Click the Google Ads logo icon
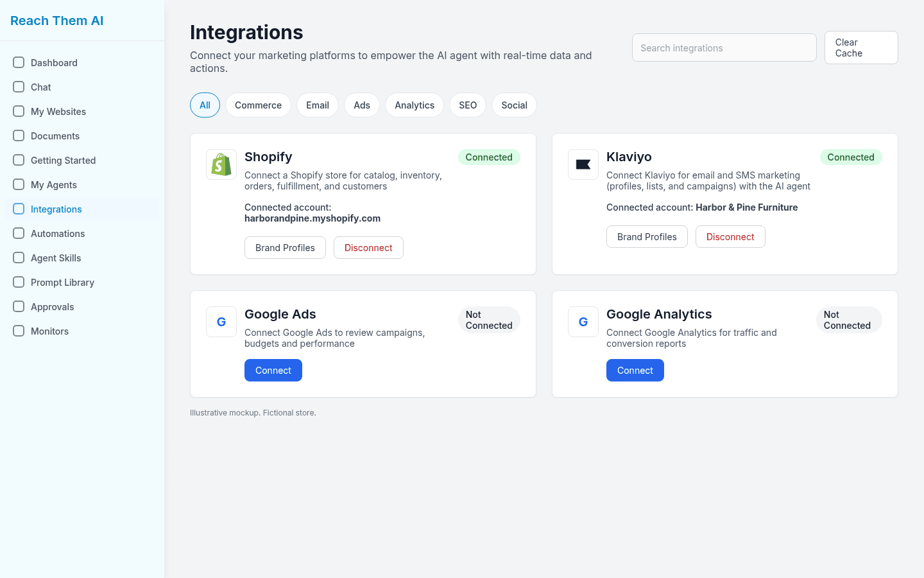924x578 pixels. (221, 322)
